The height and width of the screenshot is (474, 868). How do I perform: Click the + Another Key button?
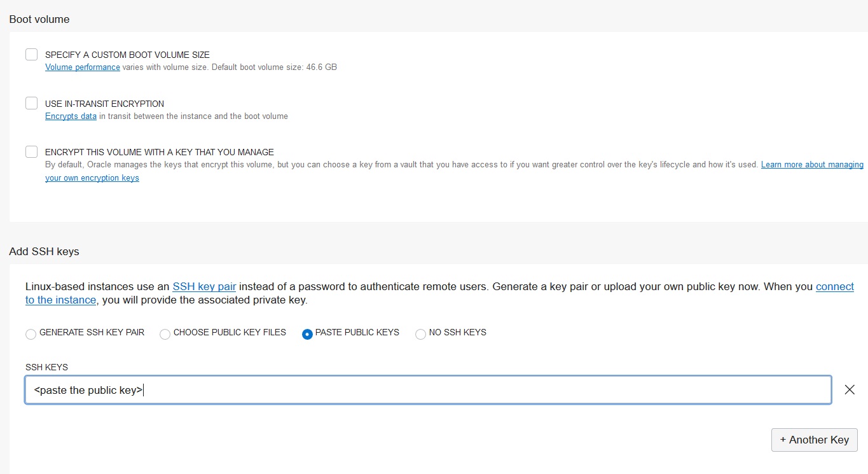coord(814,440)
